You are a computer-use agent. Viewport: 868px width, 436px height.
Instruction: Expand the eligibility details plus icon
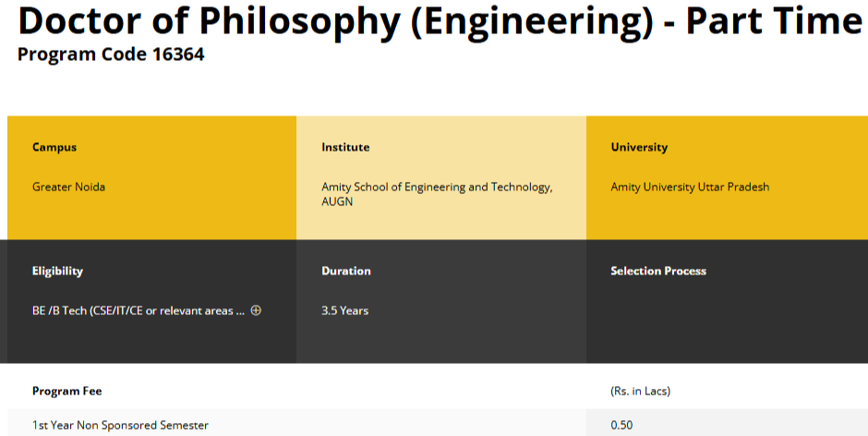click(256, 310)
